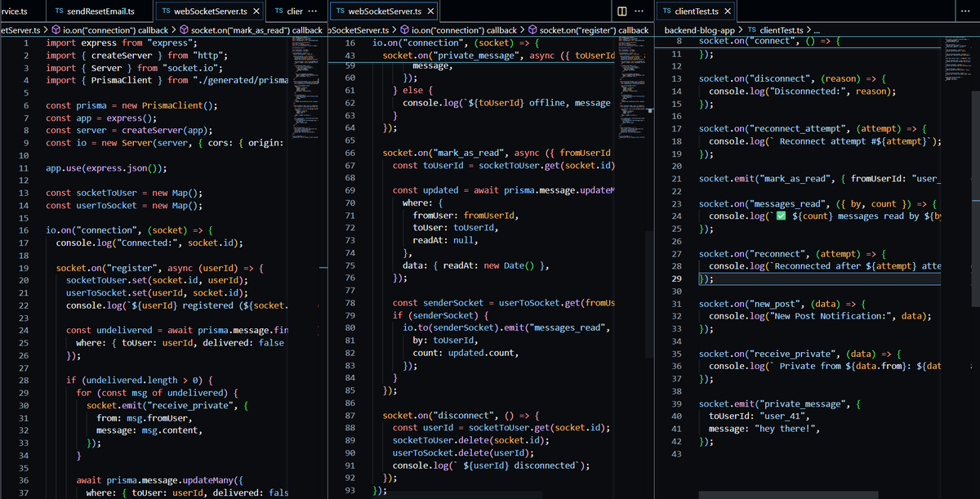
Task: Click line const prisma = new PrismaClient()
Action: (x=132, y=105)
